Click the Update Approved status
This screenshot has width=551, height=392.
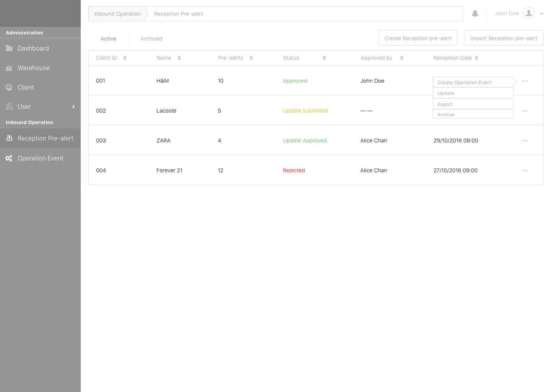click(305, 140)
